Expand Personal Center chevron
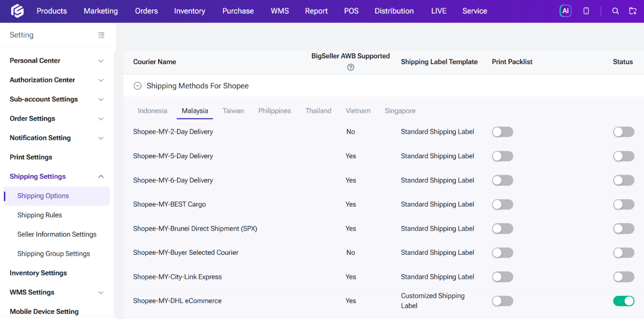The width and height of the screenshot is (644, 319). pos(101,61)
